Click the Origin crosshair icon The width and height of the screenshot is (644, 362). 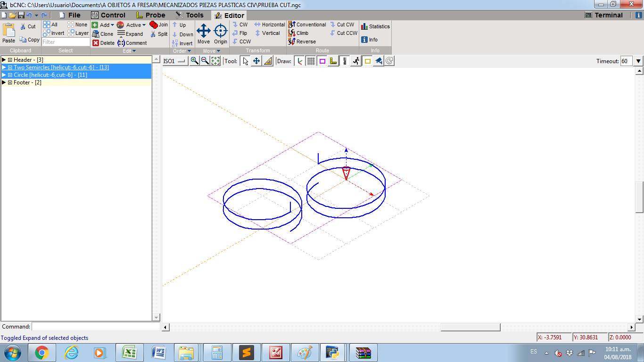pyautogui.click(x=220, y=31)
